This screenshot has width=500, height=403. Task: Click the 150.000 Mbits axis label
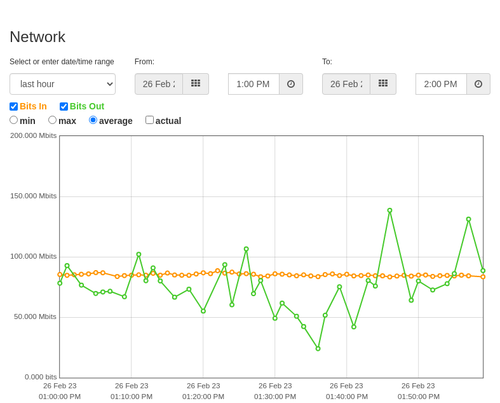[33, 196]
